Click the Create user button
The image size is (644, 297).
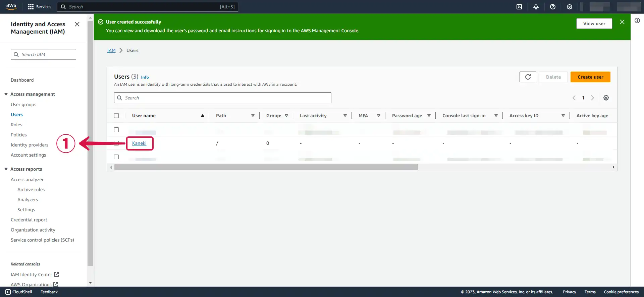point(590,77)
